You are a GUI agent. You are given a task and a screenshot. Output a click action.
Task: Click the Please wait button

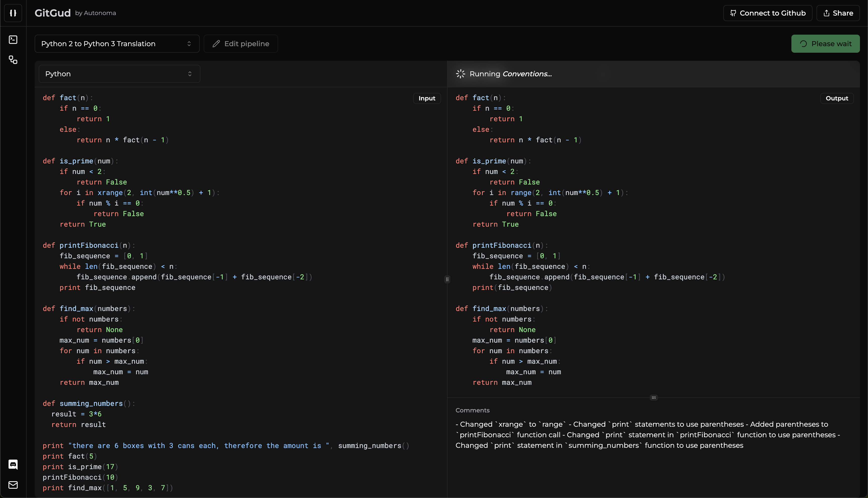(825, 44)
